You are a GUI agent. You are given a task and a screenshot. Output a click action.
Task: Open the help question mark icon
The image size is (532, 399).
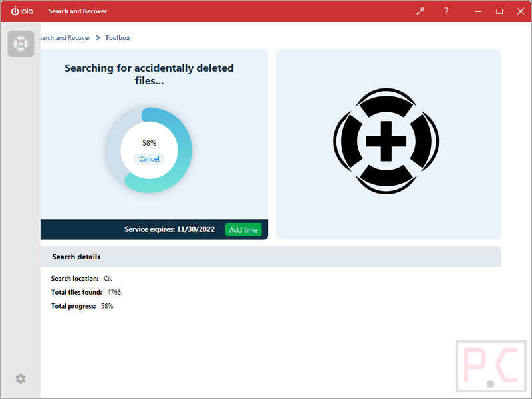[x=446, y=11]
